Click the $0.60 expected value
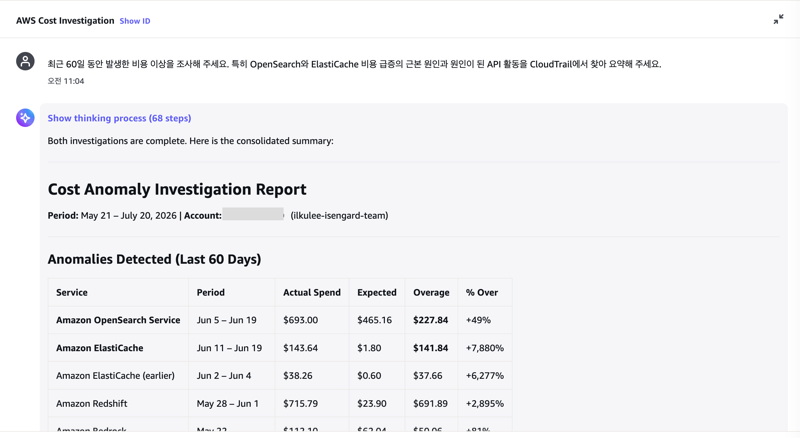 [369, 376]
